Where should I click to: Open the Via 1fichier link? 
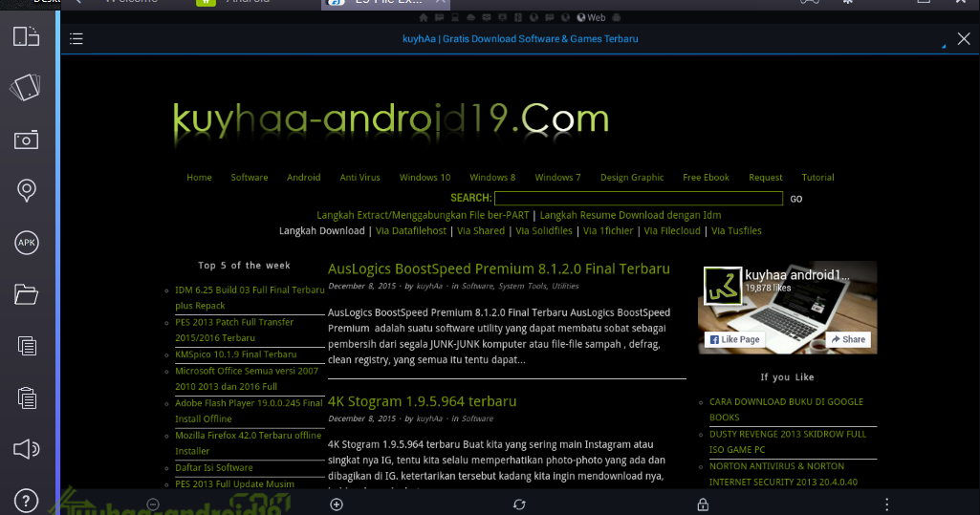click(608, 231)
